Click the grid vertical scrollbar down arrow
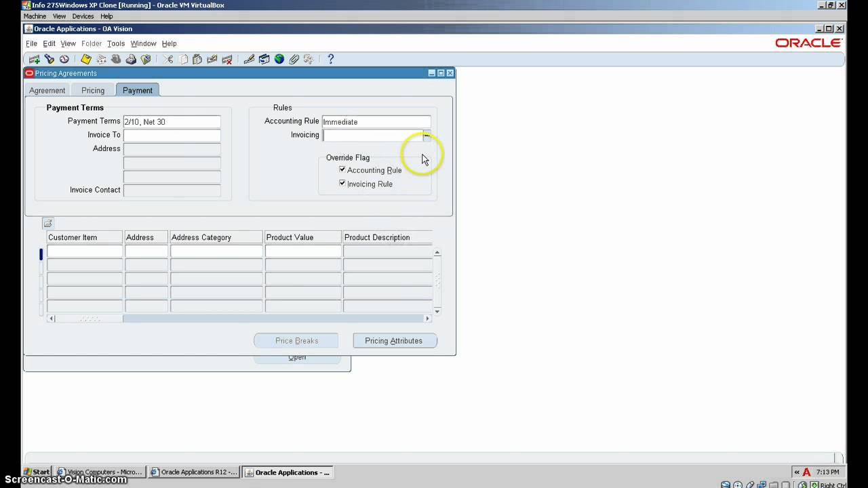The image size is (868, 488). click(x=437, y=311)
